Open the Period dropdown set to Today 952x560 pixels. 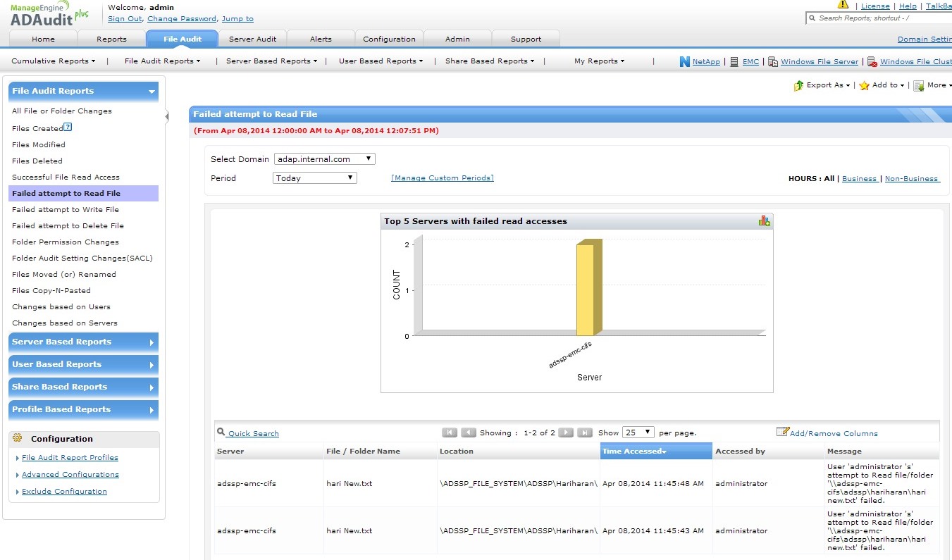point(315,178)
